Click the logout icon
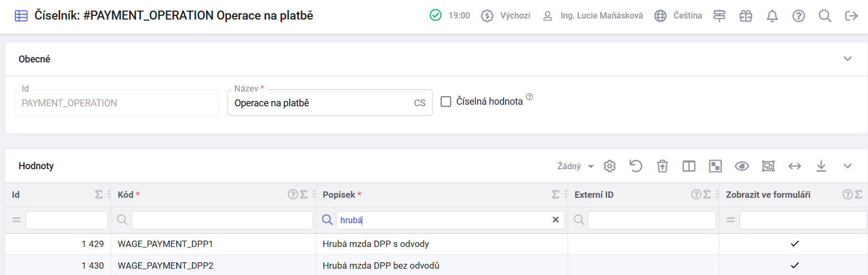The width and height of the screenshot is (868, 275). click(852, 16)
